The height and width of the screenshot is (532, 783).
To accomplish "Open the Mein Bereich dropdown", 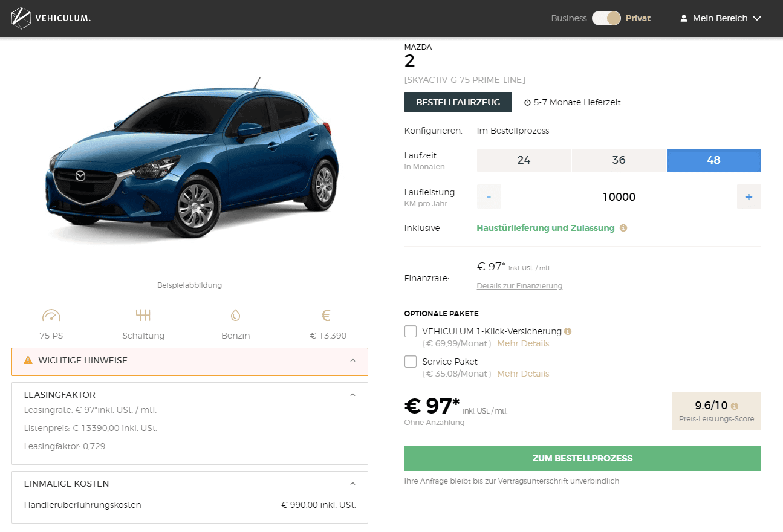I will [x=721, y=18].
